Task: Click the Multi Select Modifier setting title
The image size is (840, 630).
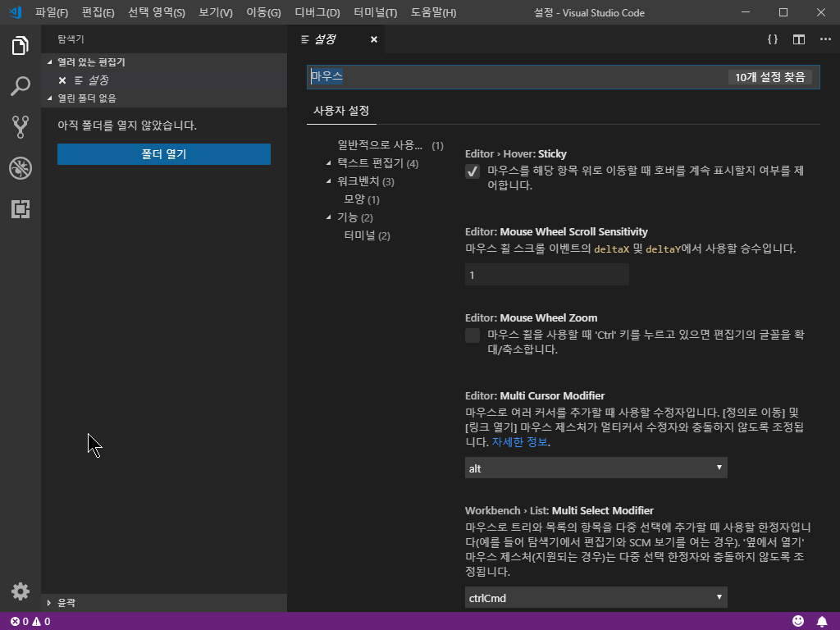Action: pos(559,510)
